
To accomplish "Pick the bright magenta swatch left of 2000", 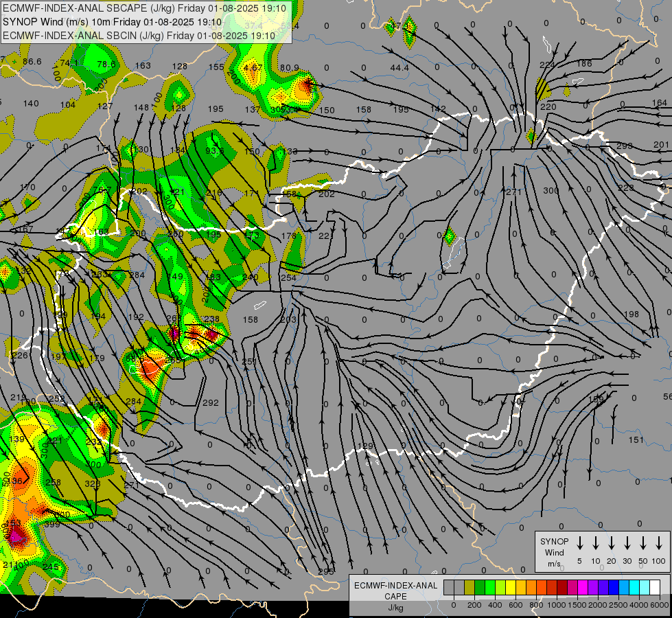I will tap(583, 588).
